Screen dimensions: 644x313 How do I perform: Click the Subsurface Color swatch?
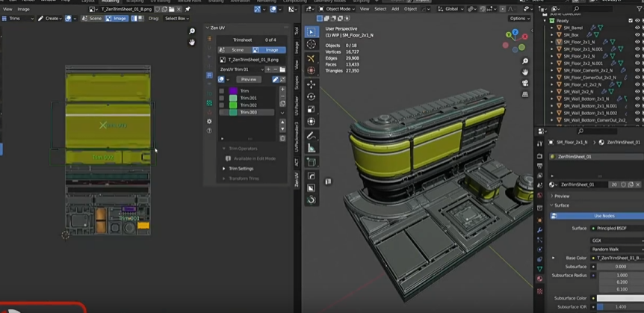click(619, 298)
